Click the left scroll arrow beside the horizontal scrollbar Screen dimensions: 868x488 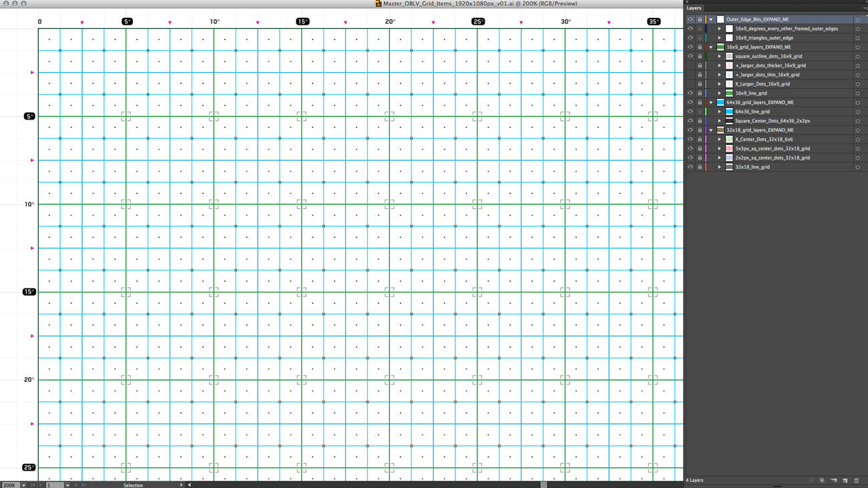[189, 485]
